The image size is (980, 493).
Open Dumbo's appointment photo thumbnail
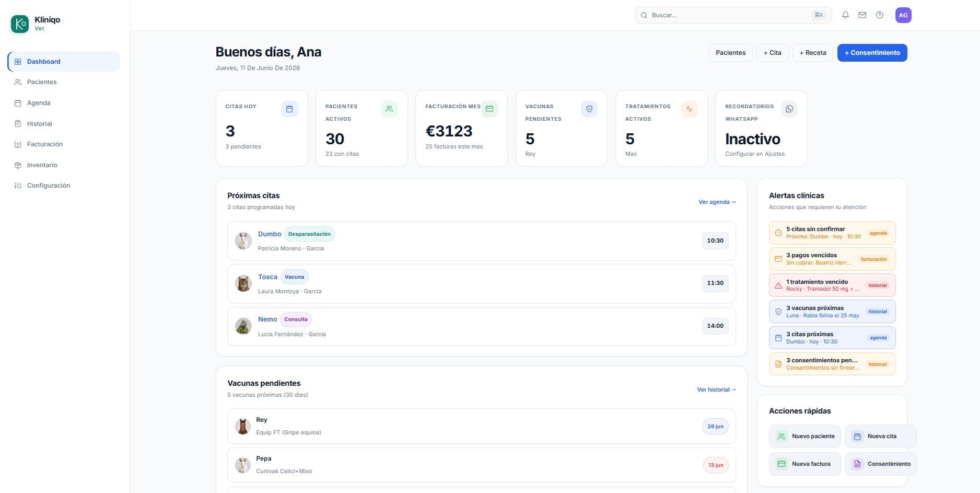(243, 240)
